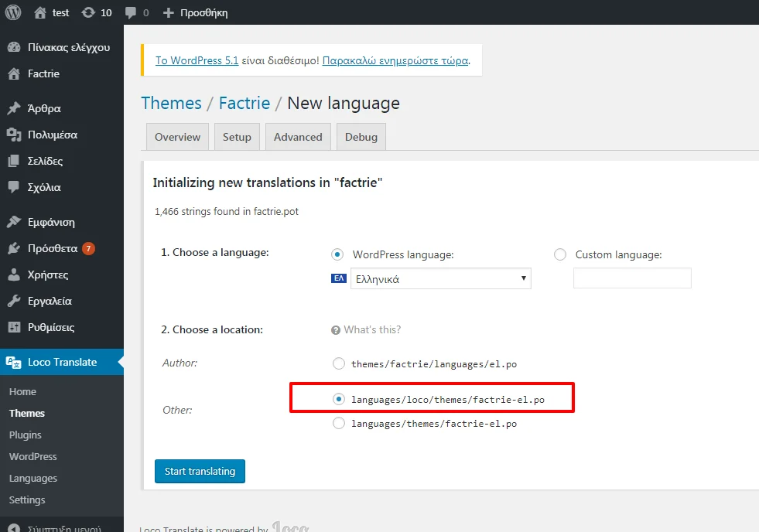Screen dimensions: 759x532
Task: Click the What's this help icon
Action: [x=336, y=330]
